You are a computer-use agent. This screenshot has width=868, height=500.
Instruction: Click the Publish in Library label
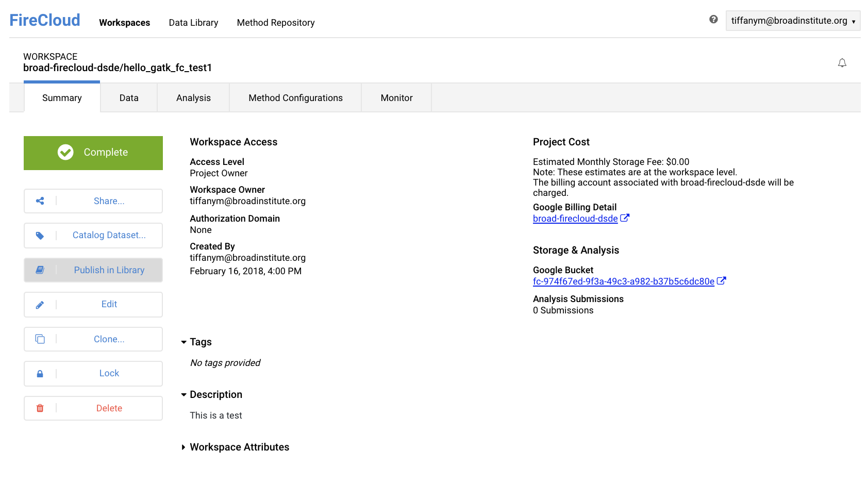tap(109, 270)
